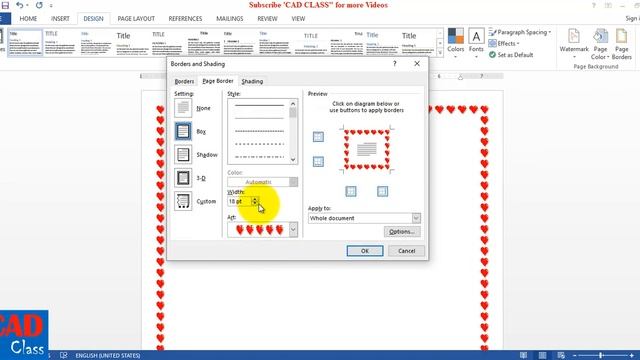Switch to the Page Border tab
The image size is (640, 360).
point(218,81)
